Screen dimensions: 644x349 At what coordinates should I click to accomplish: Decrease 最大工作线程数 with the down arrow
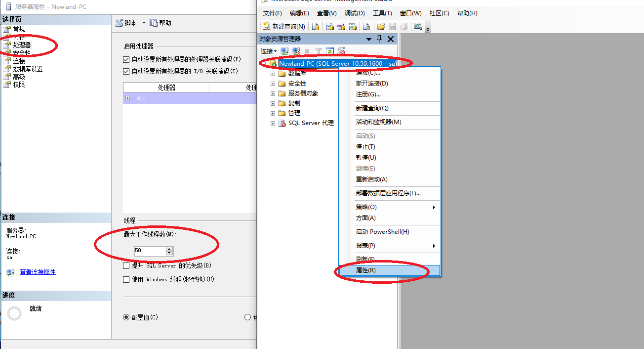click(169, 253)
